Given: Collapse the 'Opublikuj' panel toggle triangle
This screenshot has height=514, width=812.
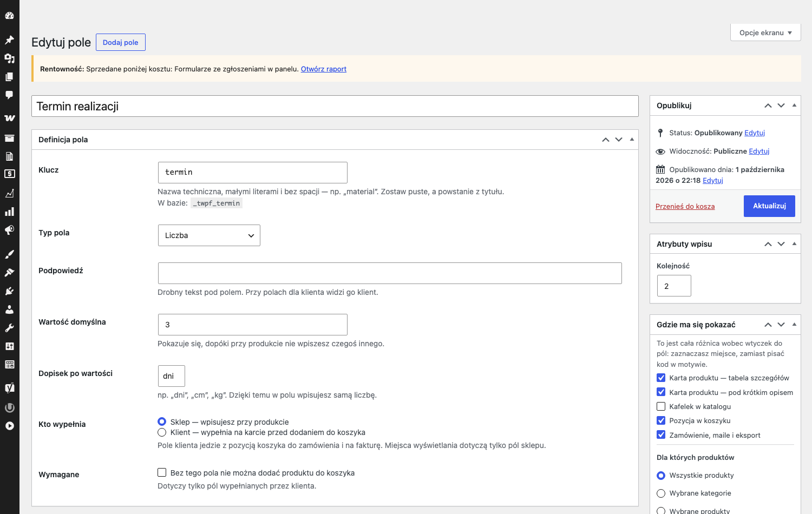Looking at the screenshot, I should click(794, 106).
